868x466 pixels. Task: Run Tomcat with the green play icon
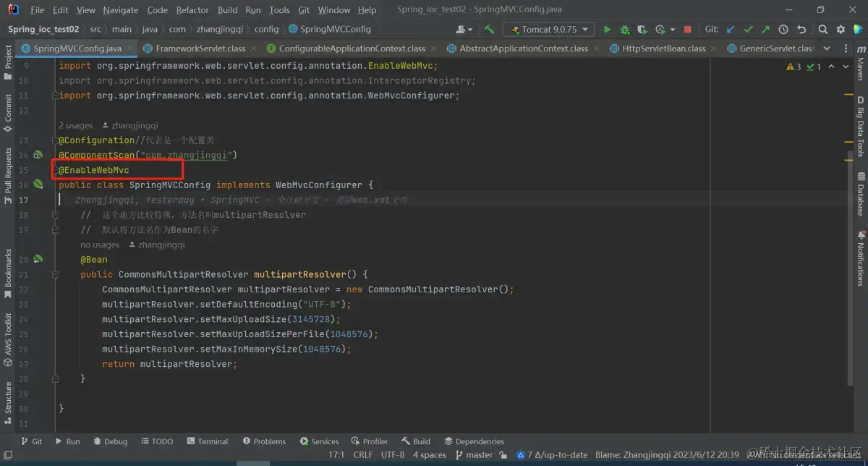(x=607, y=30)
